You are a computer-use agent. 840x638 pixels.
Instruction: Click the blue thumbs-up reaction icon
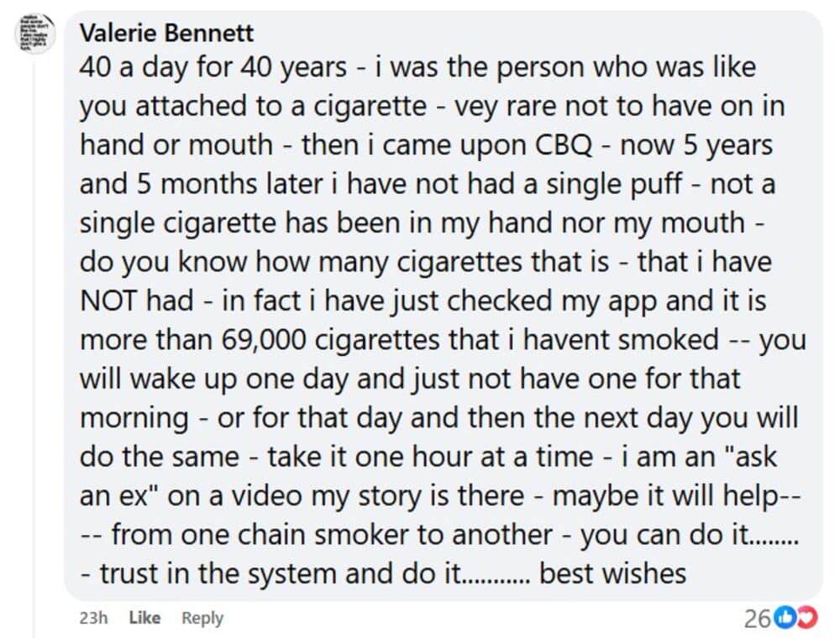point(784,619)
